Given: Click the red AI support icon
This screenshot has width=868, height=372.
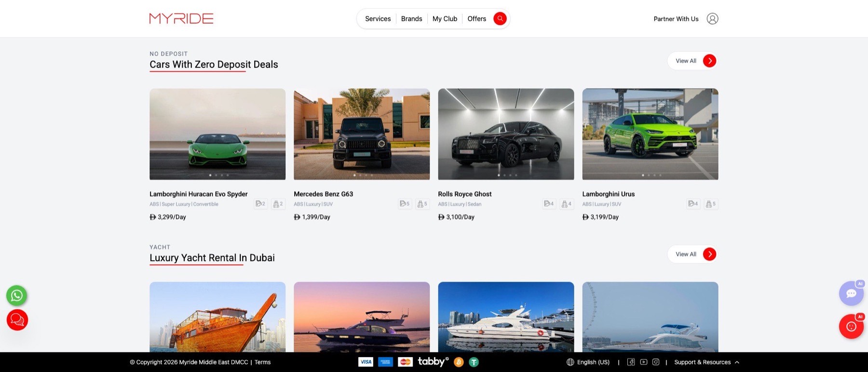Looking at the screenshot, I should [x=851, y=326].
